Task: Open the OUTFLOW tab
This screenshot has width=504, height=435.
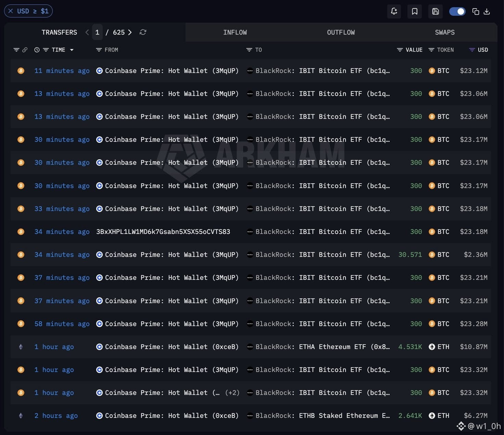Action: [341, 32]
